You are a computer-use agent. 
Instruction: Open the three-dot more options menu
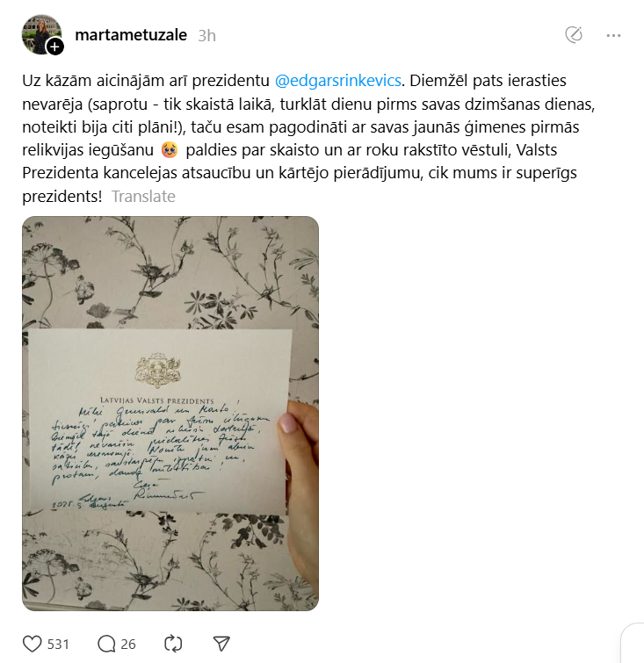click(x=613, y=35)
